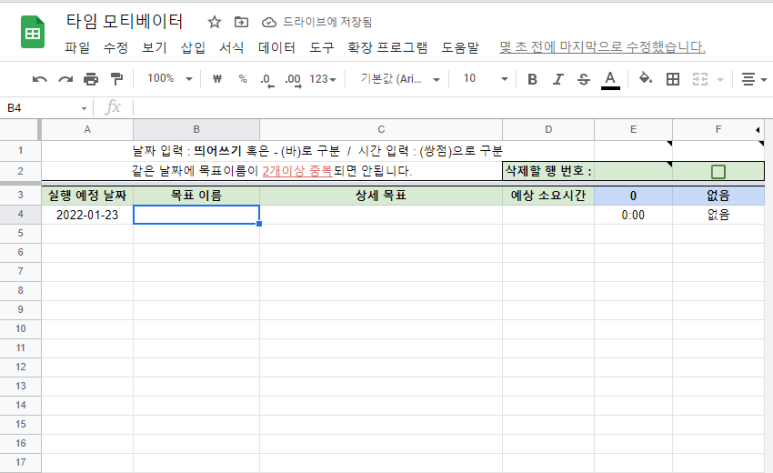Image resolution: width=773 pixels, height=473 pixels.
Task: Decrease decimal places
Action: [267, 80]
